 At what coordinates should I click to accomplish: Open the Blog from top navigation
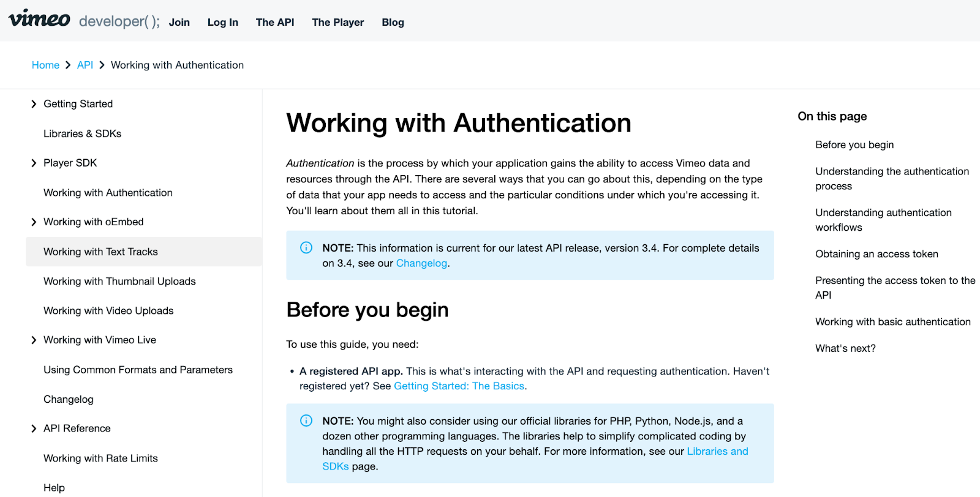click(x=393, y=22)
